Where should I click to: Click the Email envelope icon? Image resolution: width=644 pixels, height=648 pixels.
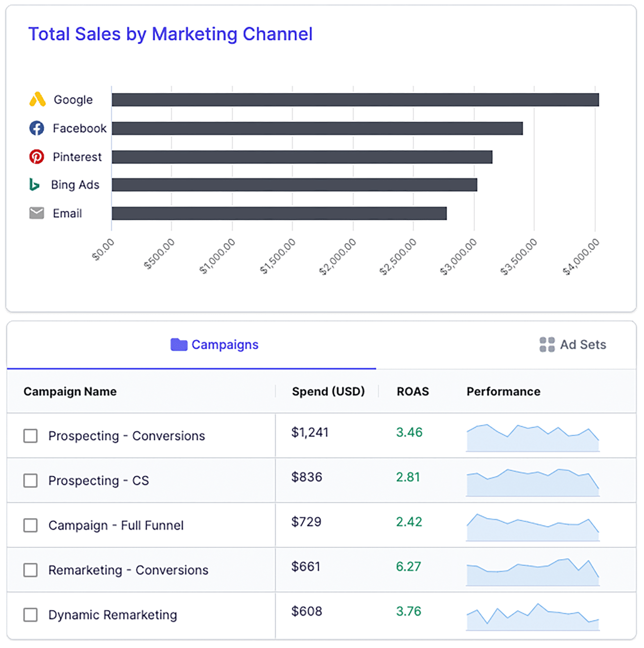click(37, 213)
